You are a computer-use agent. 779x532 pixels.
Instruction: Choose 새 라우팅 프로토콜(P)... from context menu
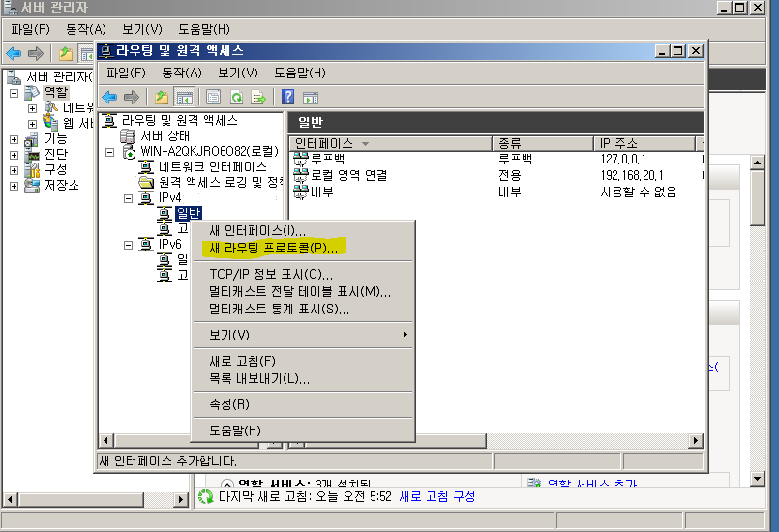click(303, 248)
